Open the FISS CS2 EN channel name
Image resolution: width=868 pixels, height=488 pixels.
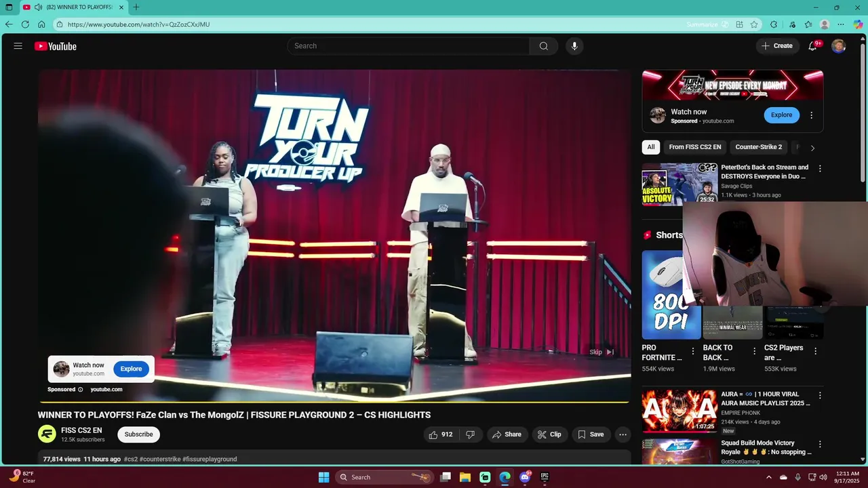click(81, 430)
